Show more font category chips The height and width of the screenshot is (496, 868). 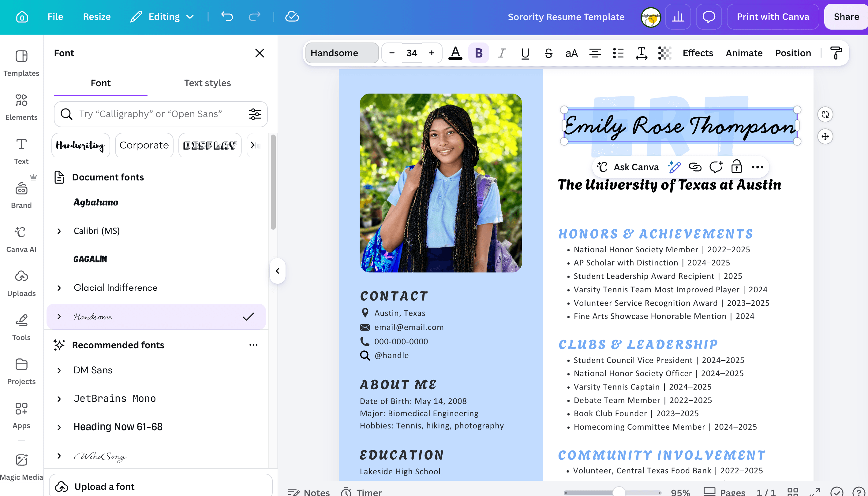coord(253,145)
